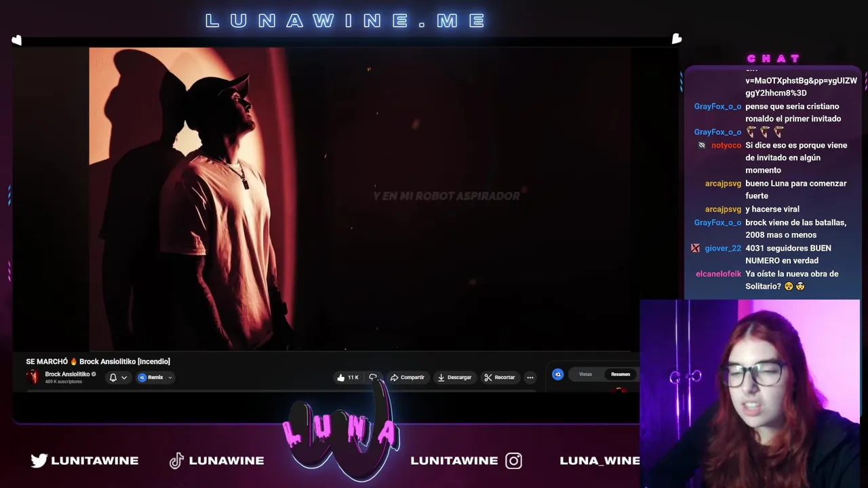Click the notification bell icon
The image size is (868, 488).
(x=113, y=378)
